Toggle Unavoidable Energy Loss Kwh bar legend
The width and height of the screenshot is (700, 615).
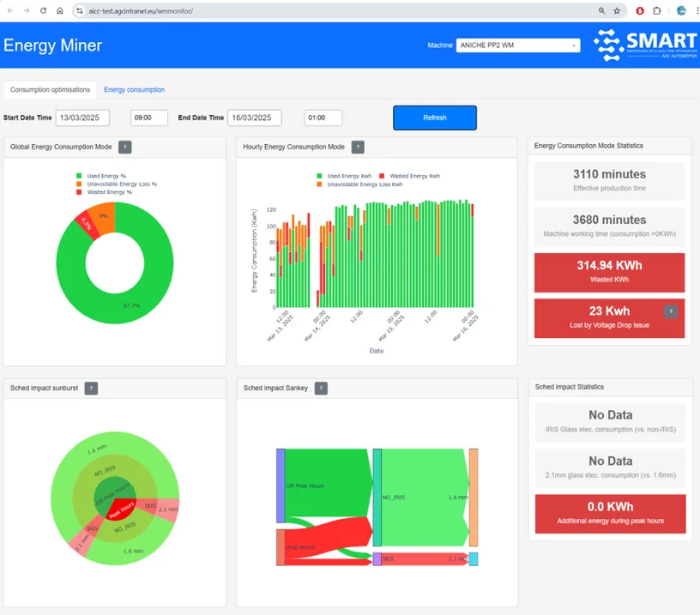359,184
